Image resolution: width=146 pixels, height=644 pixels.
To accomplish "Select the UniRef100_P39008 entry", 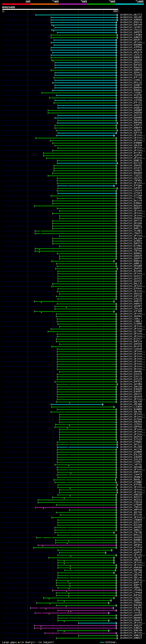I will click(131, 502).
